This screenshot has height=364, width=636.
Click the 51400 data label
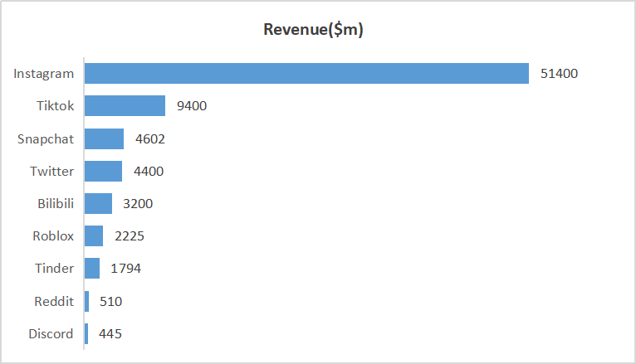559,74
